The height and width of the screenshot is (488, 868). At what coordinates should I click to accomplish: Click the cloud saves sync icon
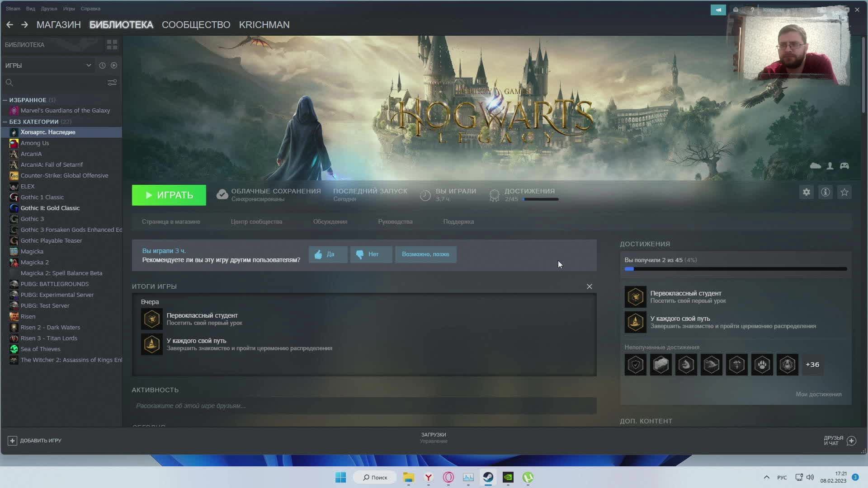click(x=221, y=194)
